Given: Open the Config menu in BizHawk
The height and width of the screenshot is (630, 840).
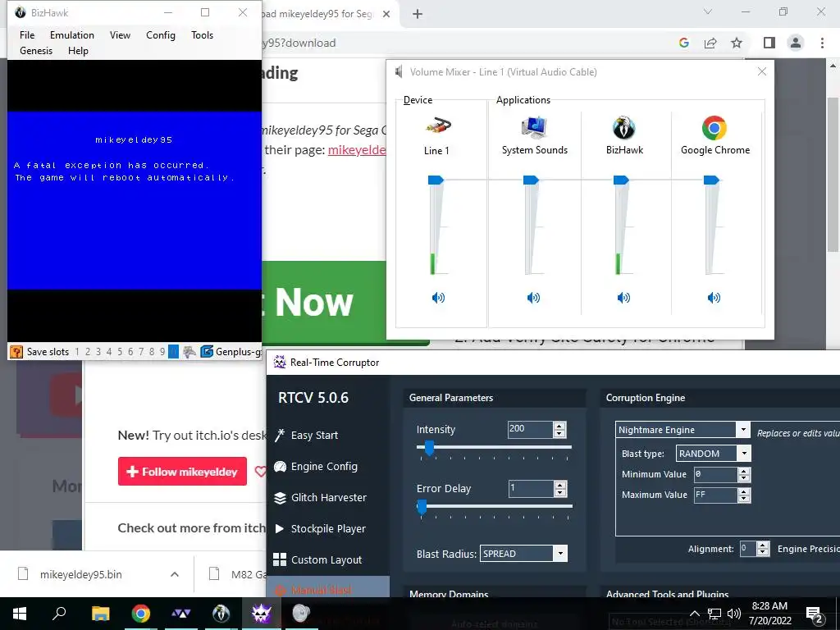Looking at the screenshot, I should [x=161, y=34].
